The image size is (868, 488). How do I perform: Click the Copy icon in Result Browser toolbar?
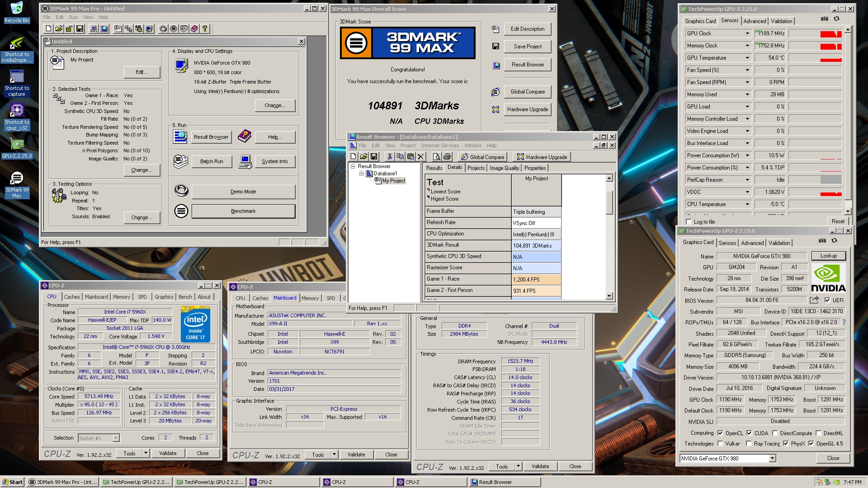(400, 157)
